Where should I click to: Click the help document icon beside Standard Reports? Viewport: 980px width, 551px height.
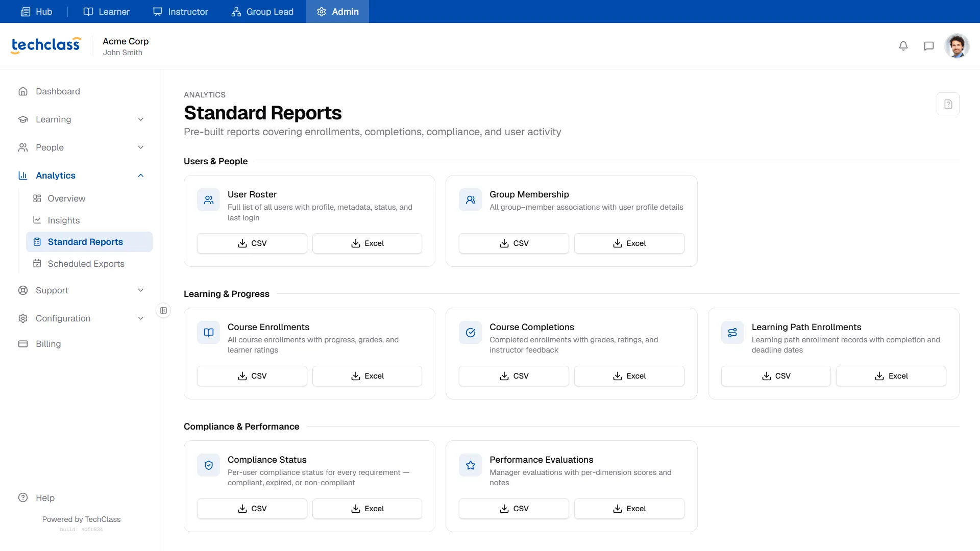(948, 104)
